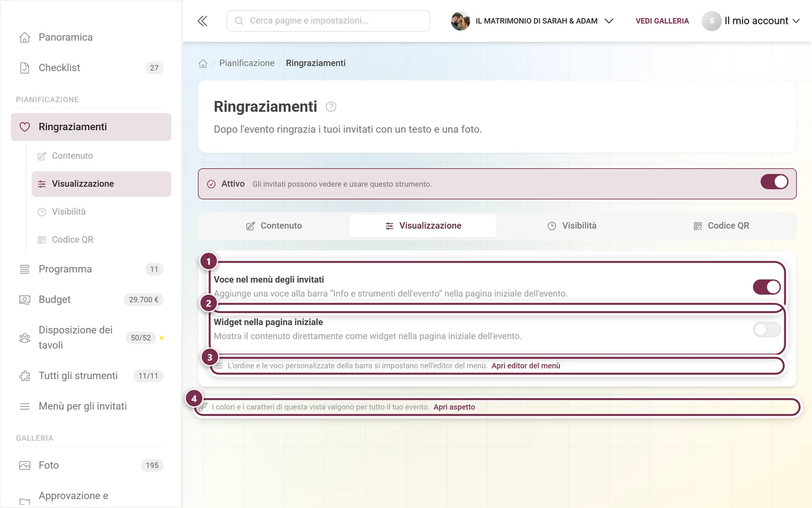Open the help icon next to Ringraziamenti title
The height and width of the screenshot is (508, 812).
(331, 107)
